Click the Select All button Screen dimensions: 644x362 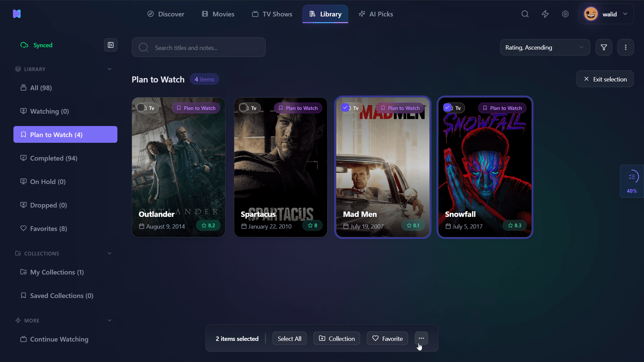tap(289, 339)
